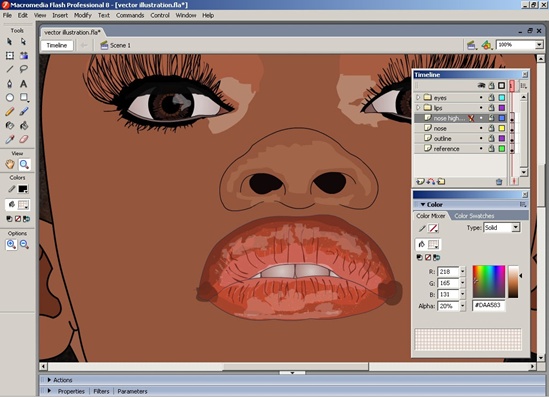Image resolution: width=549 pixels, height=397 pixels.
Task: Click Insert Layer Folder icon in Timeline
Action: click(x=441, y=181)
